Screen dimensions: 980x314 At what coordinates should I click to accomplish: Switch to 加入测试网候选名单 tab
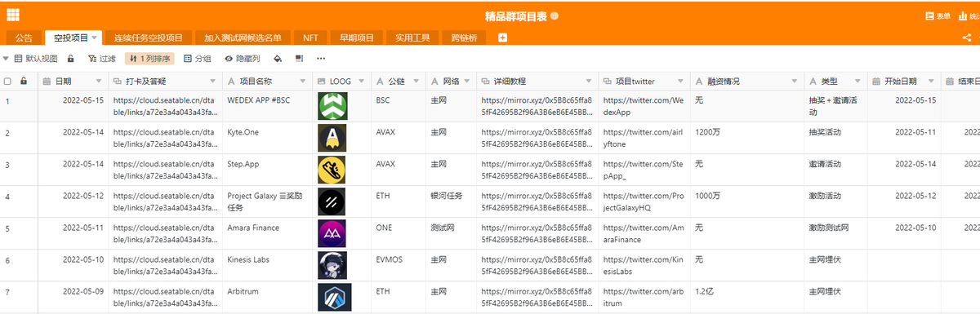click(243, 38)
